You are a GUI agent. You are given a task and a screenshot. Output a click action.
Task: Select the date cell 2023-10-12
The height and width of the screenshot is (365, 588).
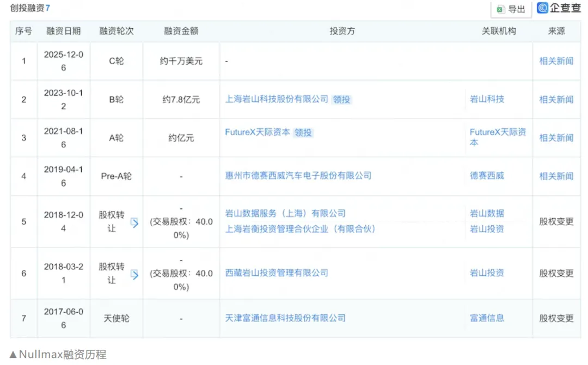pyautogui.click(x=63, y=100)
